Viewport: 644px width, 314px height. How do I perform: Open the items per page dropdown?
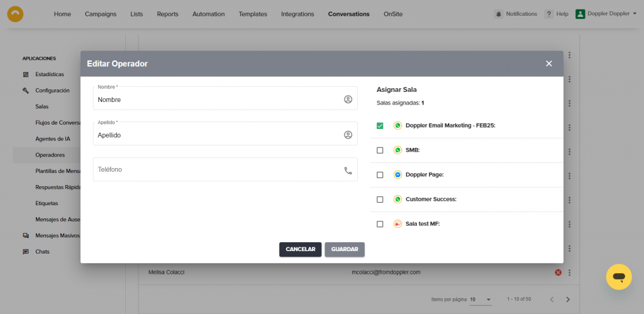tap(480, 299)
